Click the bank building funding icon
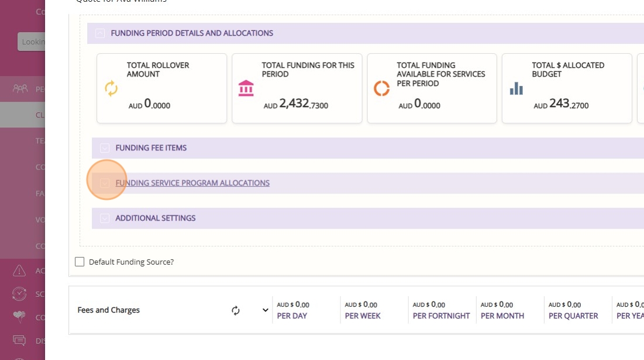The height and width of the screenshot is (360, 644). click(246, 88)
